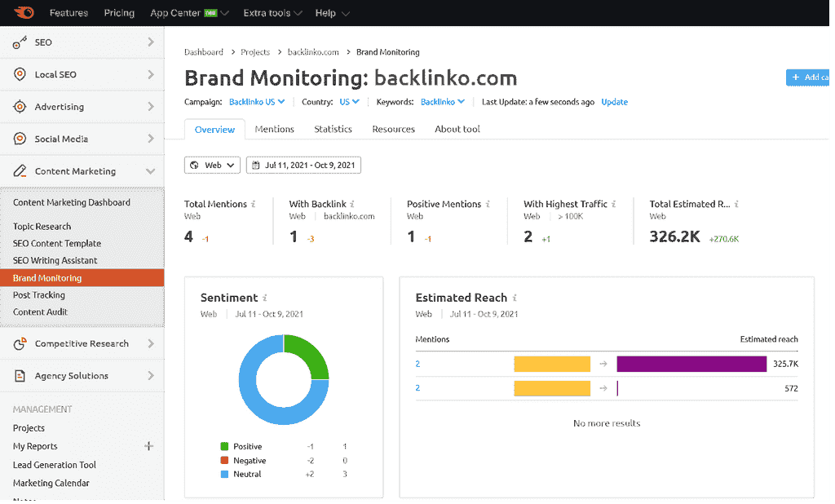
Task: Open the App Center menu
Action: pos(189,13)
